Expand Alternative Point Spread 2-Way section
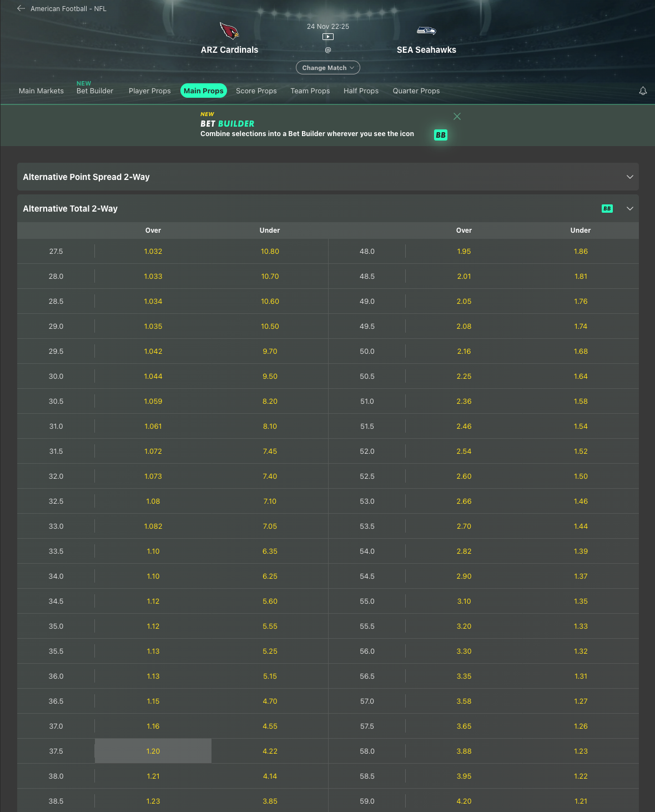This screenshot has height=812, width=655. pos(328,177)
